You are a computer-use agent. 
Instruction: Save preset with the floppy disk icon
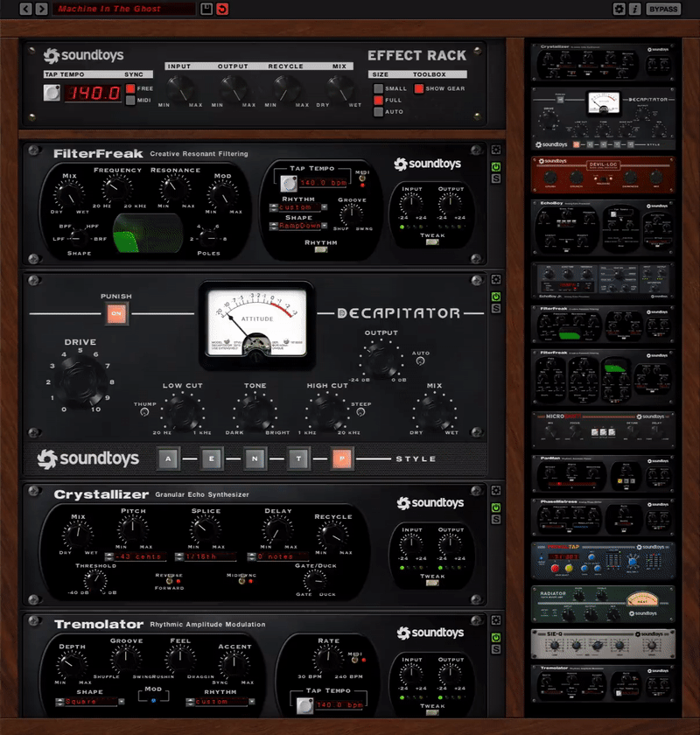206,9
